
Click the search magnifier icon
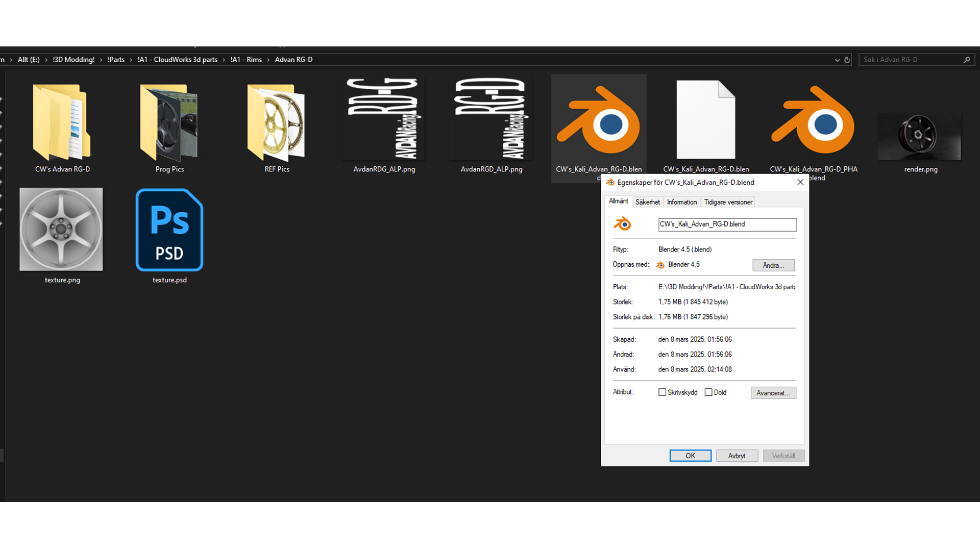[966, 60]
